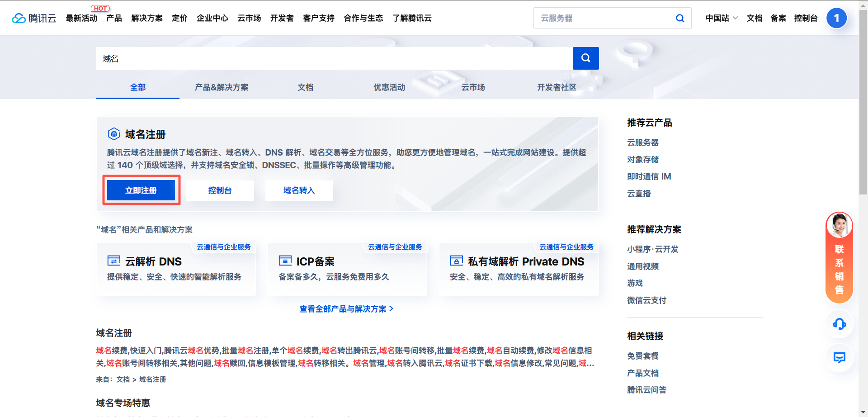Open the 了解腾讯云 navigation menu
868x417 pixels.
point(412,18)
